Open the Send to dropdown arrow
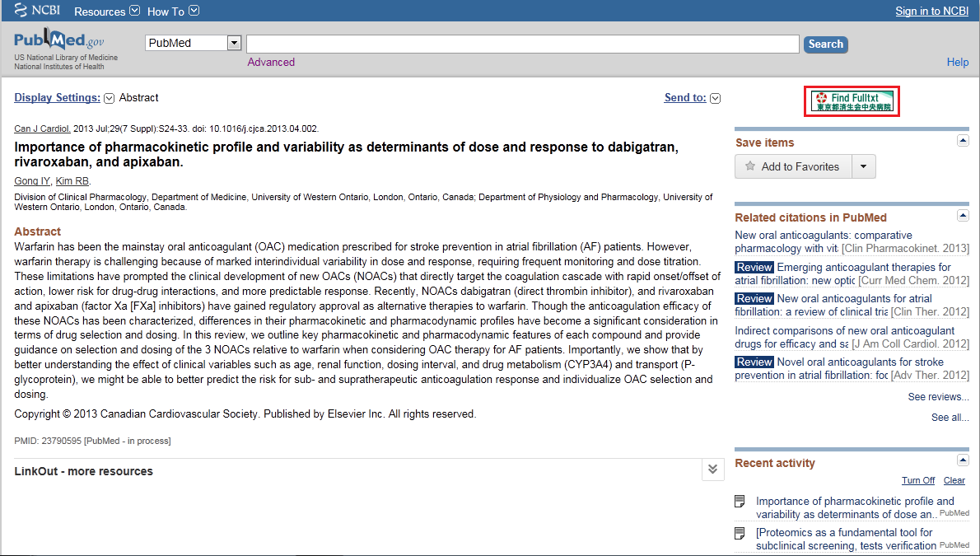980x556 pixels. (x=716, y=98)
